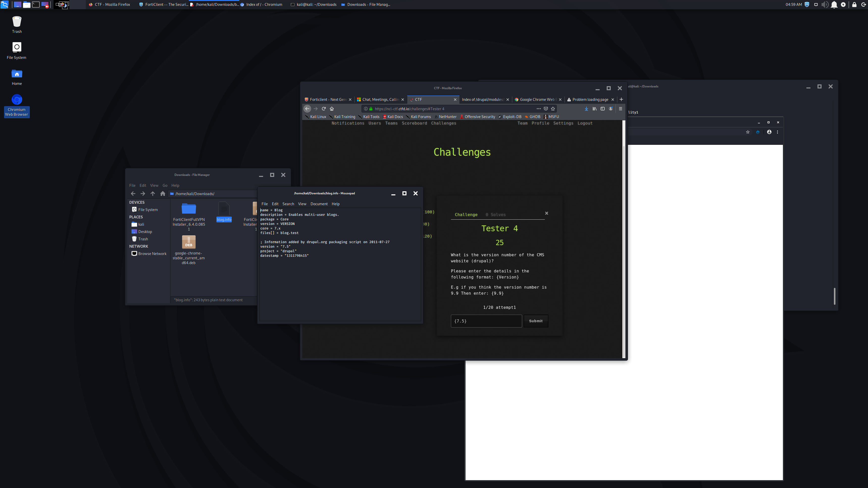Submit the Tester 4 flag

tap(535, 321)
